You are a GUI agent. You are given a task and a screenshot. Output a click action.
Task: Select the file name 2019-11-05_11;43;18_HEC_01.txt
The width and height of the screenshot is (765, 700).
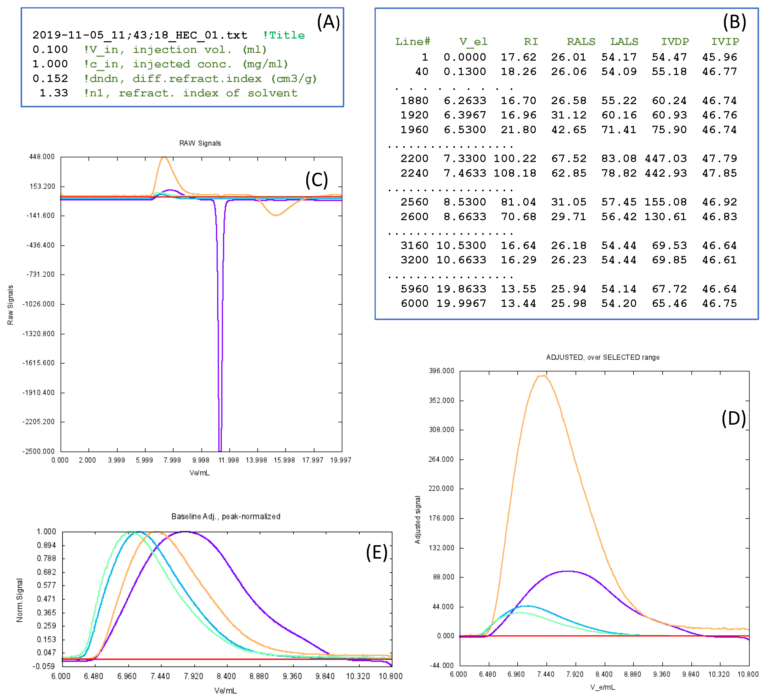tap(140, 35)
